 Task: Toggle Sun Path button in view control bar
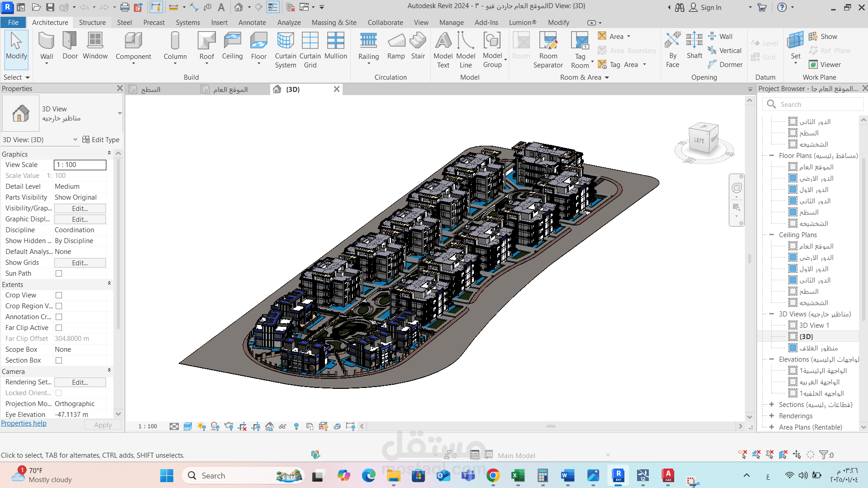[x=201, y=426]
